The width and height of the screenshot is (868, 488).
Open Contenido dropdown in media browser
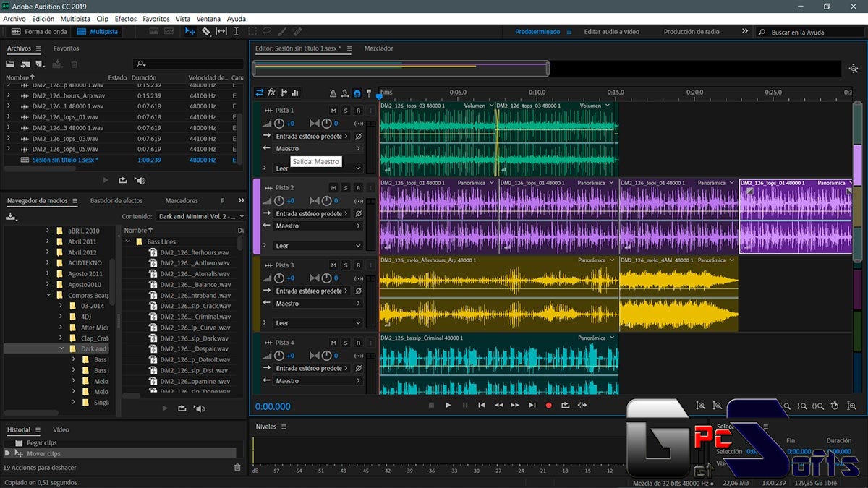coord(200,216)
